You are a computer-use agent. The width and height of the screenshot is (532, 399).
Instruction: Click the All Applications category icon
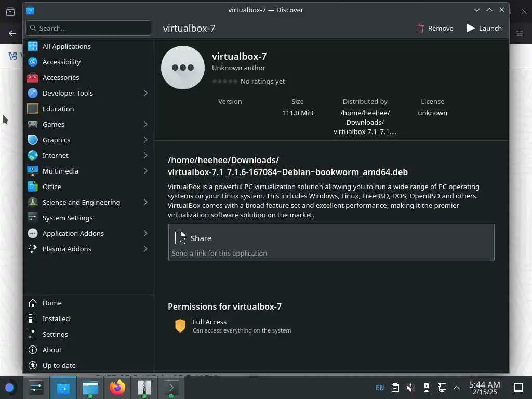coord(33,46)
